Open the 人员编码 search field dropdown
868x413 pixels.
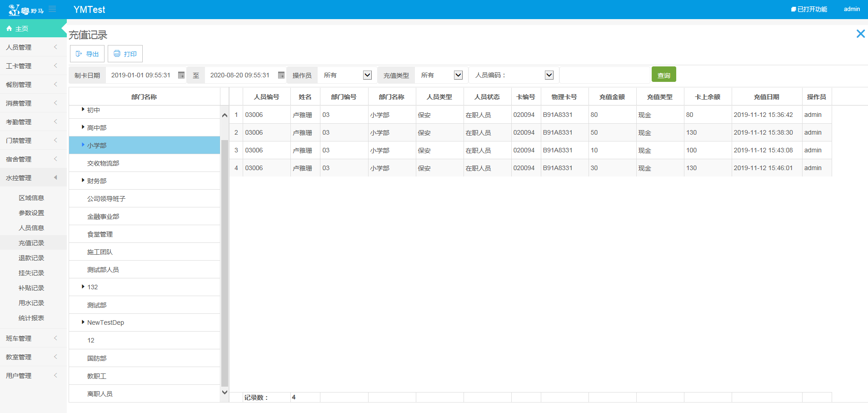549,75
